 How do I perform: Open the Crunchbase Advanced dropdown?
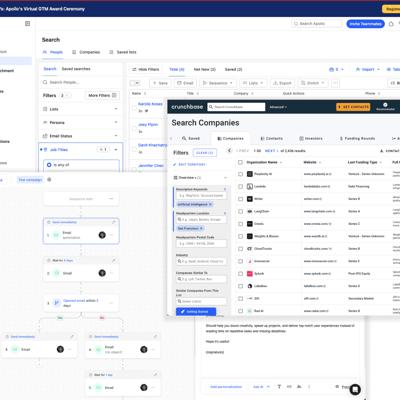click(x=278, y=107)
